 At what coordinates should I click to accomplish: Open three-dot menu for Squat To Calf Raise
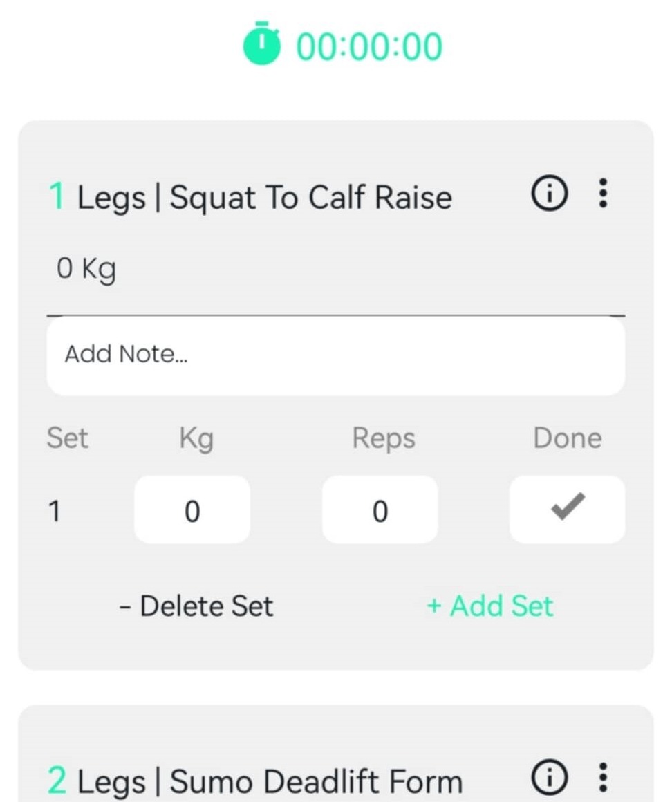(x=603, y=194)
